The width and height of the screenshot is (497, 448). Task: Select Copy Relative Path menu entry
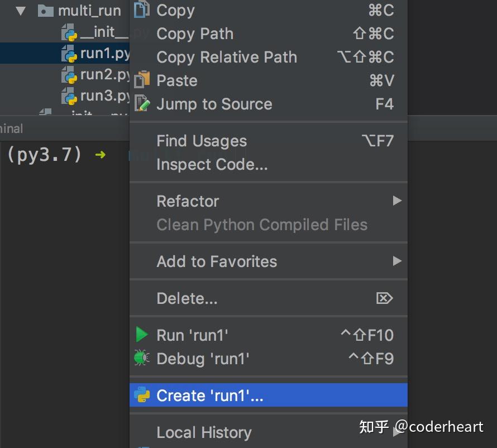(x=227, y=57)
